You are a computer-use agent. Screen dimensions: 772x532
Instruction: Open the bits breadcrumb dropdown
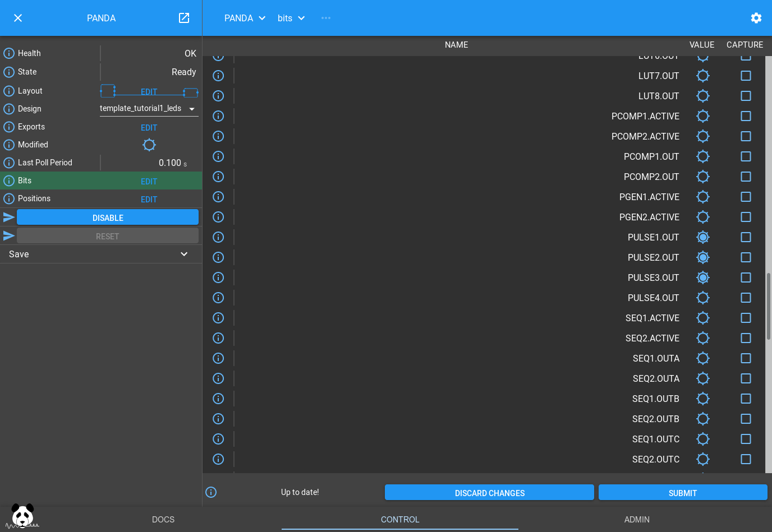[291, 18]
